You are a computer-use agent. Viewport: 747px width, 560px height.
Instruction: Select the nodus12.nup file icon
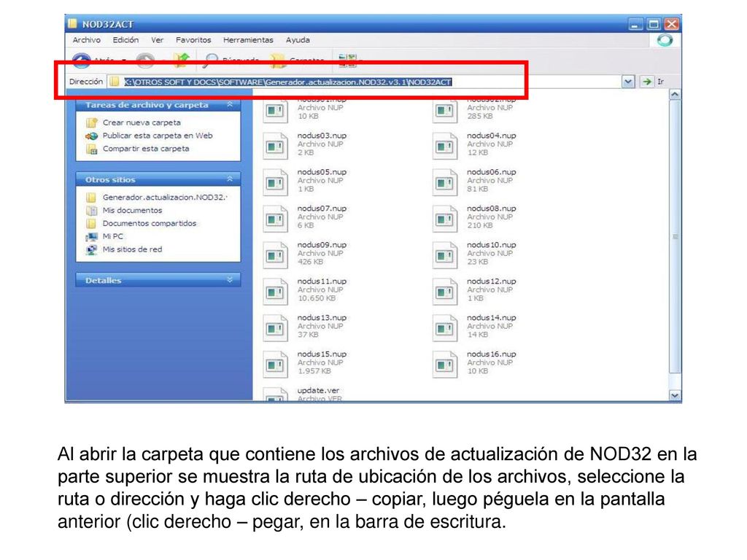click(445, 292)
